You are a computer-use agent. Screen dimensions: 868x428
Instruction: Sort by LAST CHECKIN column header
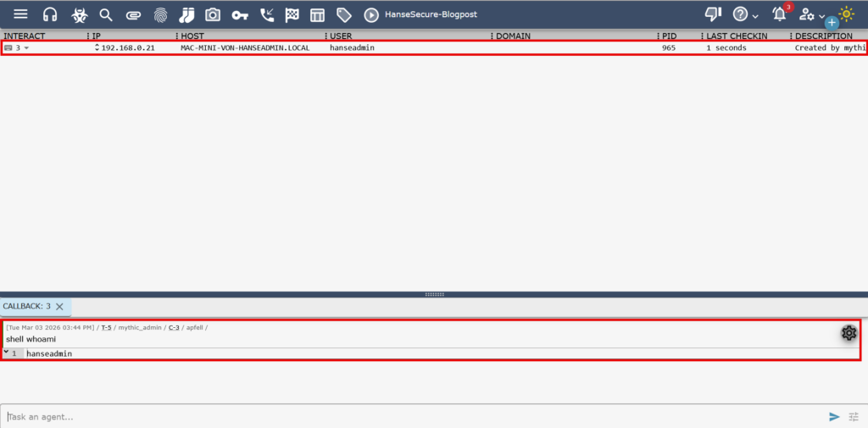click(737, 36)
